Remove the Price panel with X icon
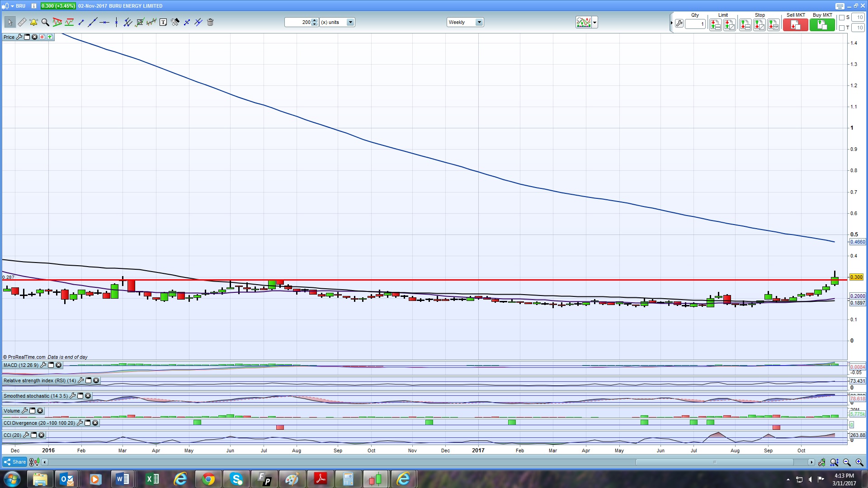868x488 pixels. click(x=34, y=37)
